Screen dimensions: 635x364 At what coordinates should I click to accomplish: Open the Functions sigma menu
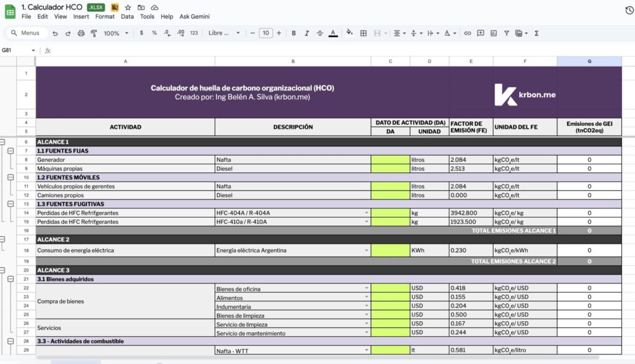536,33
